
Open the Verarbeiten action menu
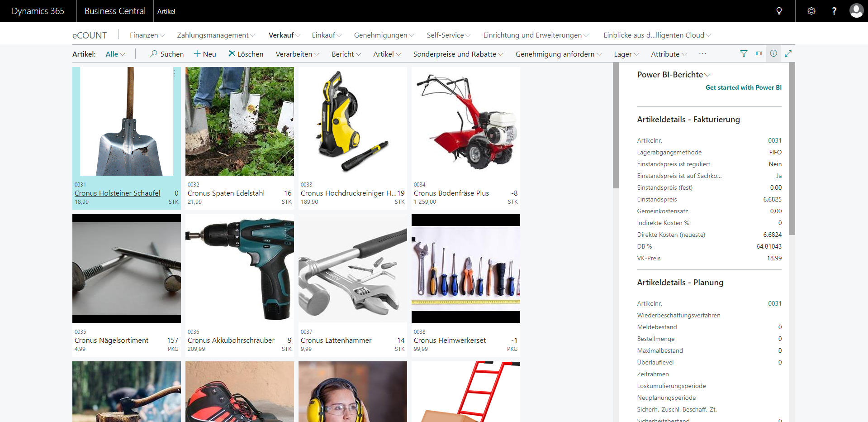coord(297,54)
